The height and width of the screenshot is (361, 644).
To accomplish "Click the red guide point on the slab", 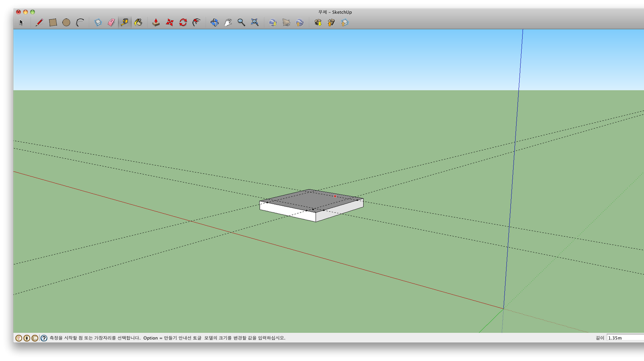I will point(335,196).
